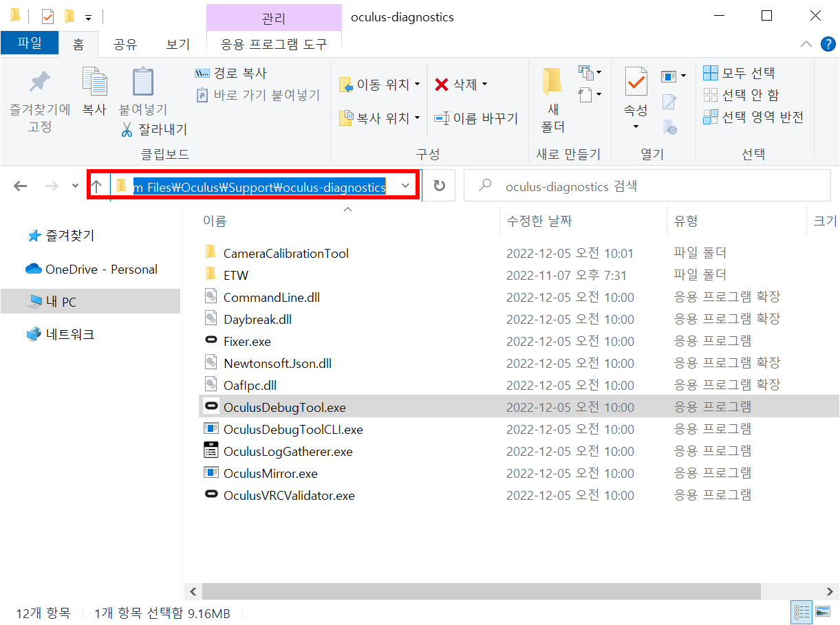Click the horizontal scrollbar thumb

[x=482, y=591]
